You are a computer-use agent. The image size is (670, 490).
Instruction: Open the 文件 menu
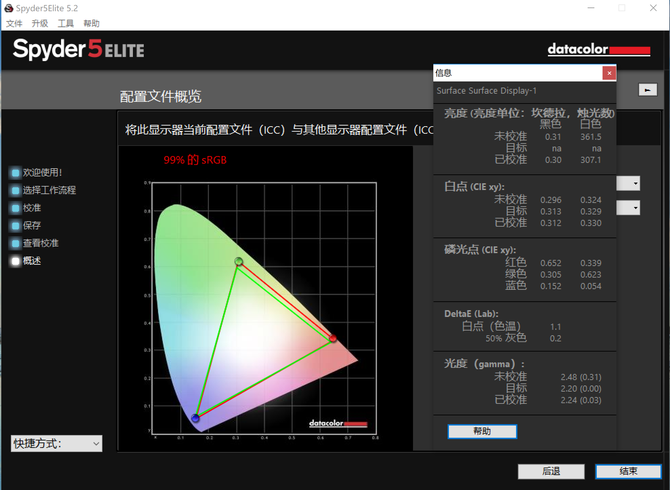14,23
